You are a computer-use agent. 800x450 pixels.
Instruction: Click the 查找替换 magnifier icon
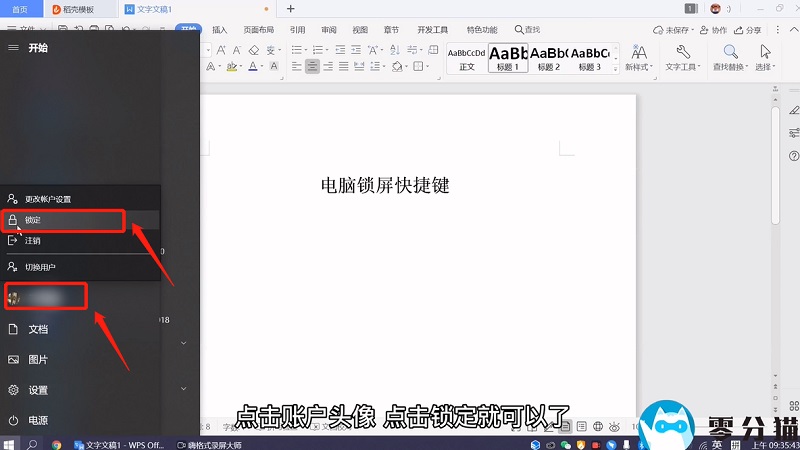pyautogui.click(x=731, y=52)
